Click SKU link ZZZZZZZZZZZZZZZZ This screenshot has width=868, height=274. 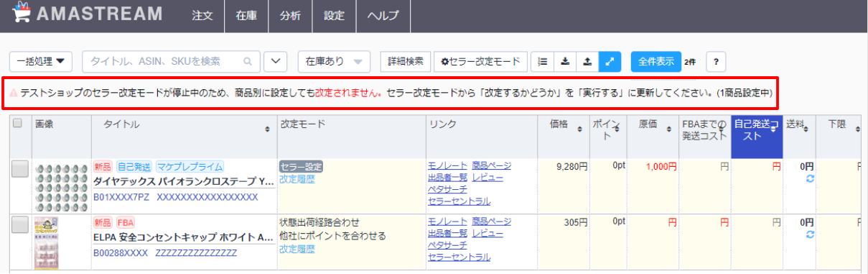196,253
